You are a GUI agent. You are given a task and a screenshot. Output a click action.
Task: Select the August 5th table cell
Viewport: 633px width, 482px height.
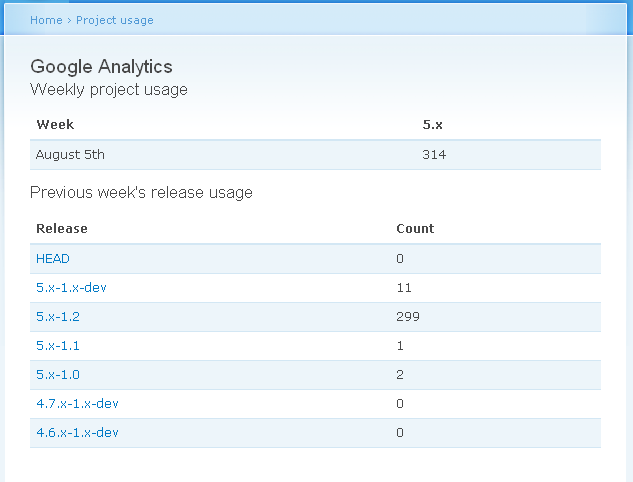tap(70, 155)
